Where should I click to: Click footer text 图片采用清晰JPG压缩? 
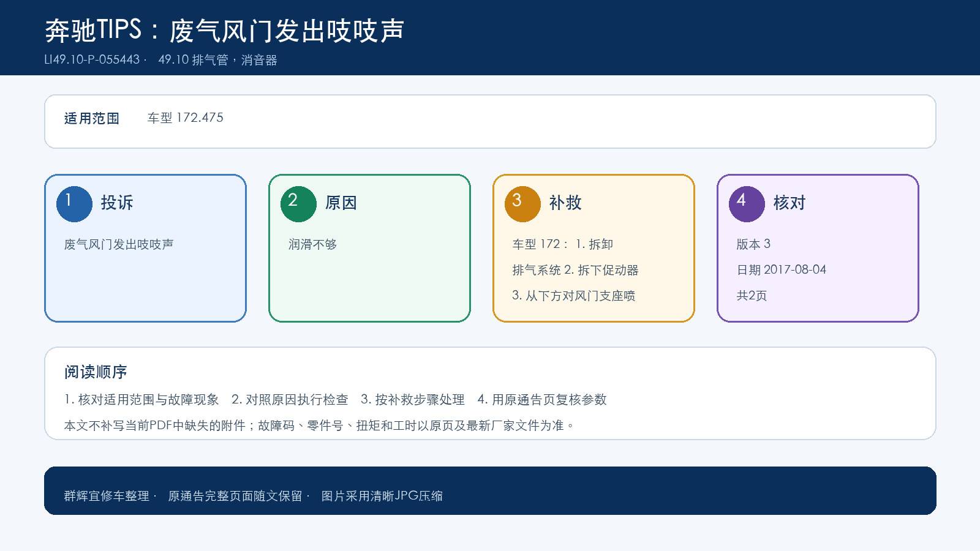(382, 496)
